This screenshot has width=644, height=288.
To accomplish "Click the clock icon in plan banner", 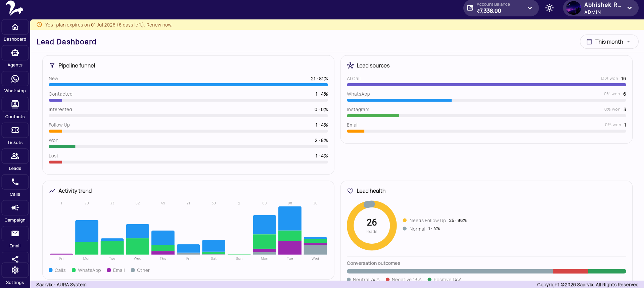I will [x=39, y=25].
